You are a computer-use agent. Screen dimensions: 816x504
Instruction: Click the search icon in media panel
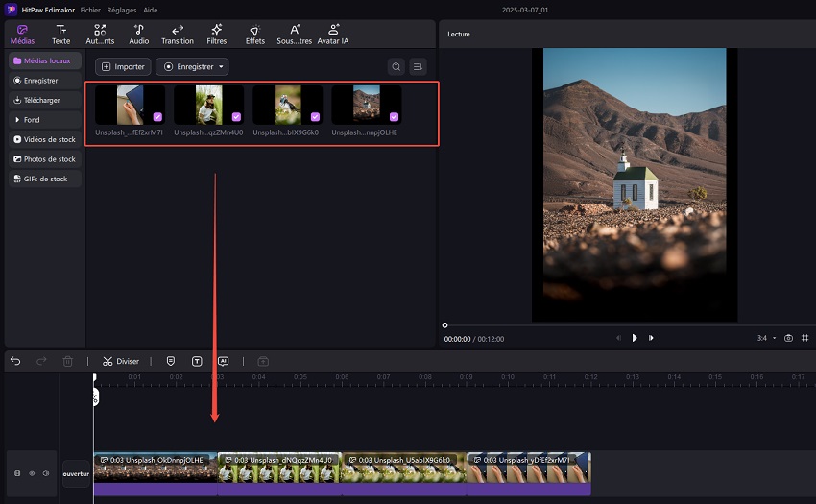396,67
